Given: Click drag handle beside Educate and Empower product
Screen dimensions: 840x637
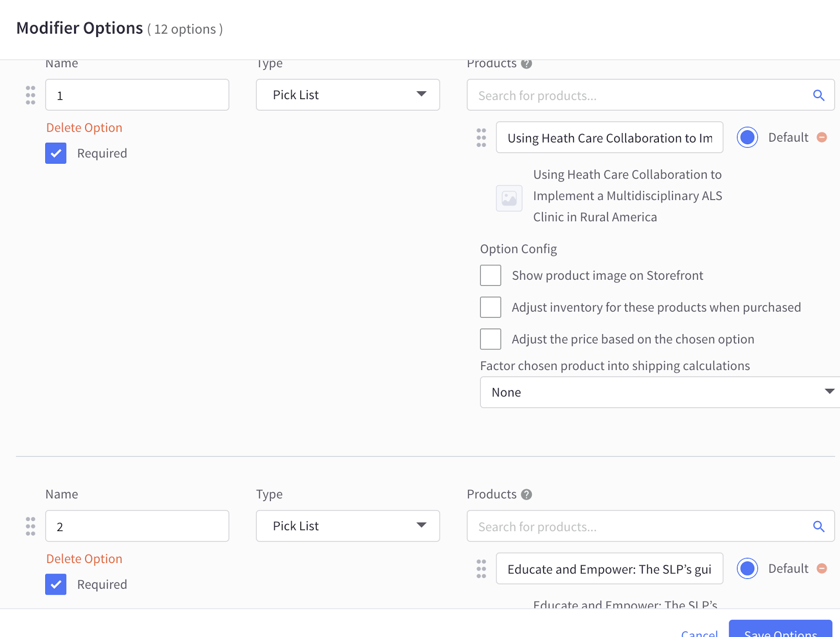Looking at the screenshot, I should pos(481,569).
